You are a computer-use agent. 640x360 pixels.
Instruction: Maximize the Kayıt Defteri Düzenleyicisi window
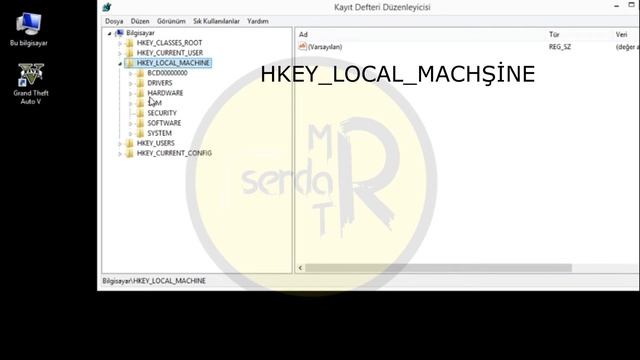click(631, 5)
